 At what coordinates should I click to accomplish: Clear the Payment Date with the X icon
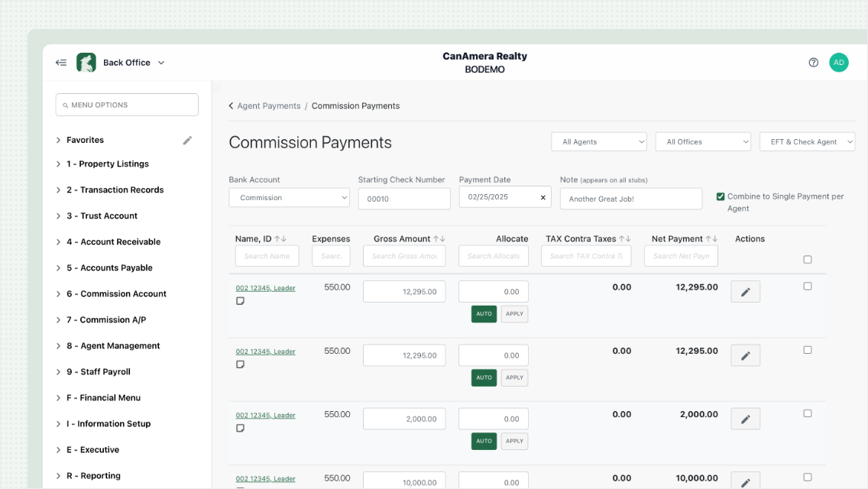click(543, 198)
